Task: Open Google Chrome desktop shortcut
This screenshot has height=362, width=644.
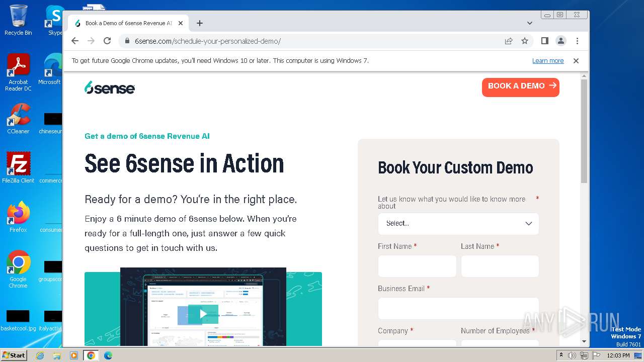Action: click(x=18, y=269)
